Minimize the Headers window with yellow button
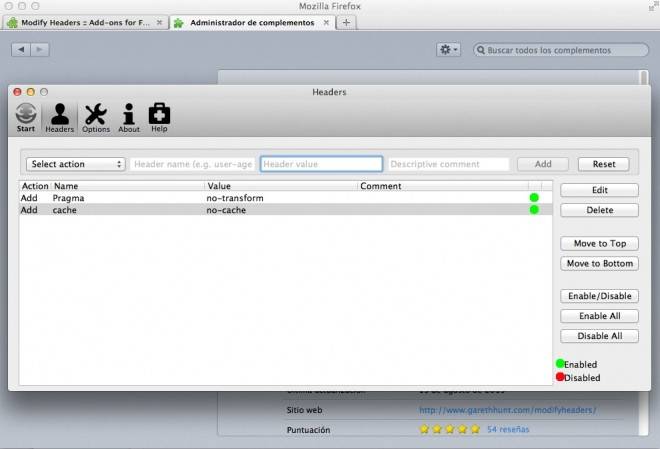The image size is (660, 449). pos(31,92)
